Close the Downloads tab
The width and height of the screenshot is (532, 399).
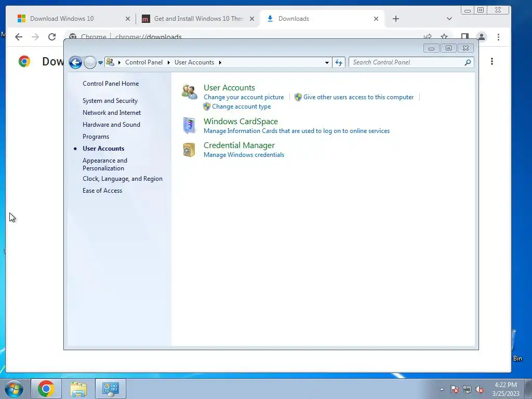coord(376,19)
